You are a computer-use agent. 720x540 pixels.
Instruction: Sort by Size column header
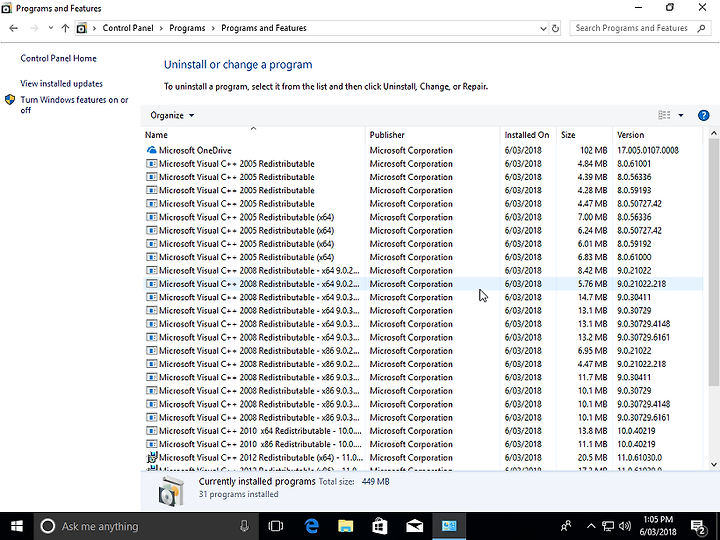tap(585, 135)
